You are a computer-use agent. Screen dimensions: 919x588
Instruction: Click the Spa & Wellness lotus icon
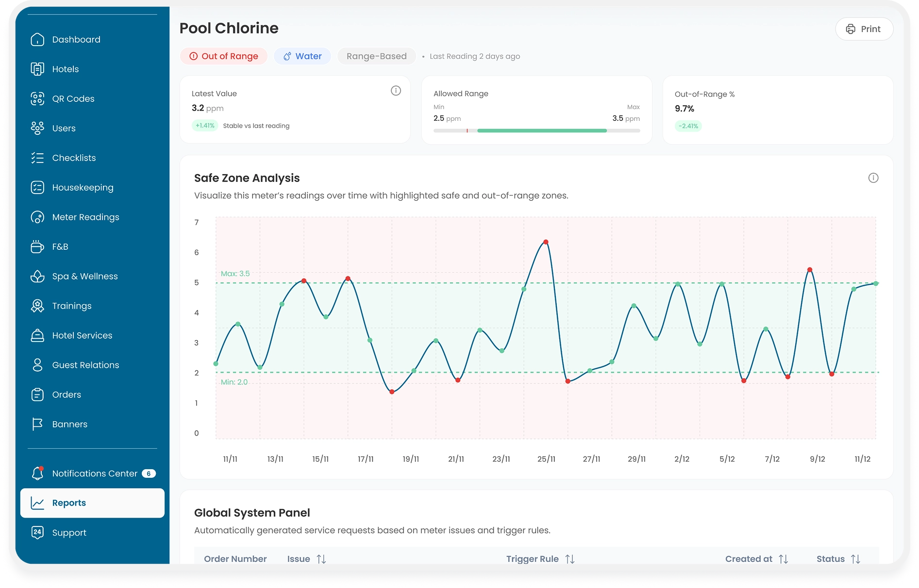coord(37,277)
